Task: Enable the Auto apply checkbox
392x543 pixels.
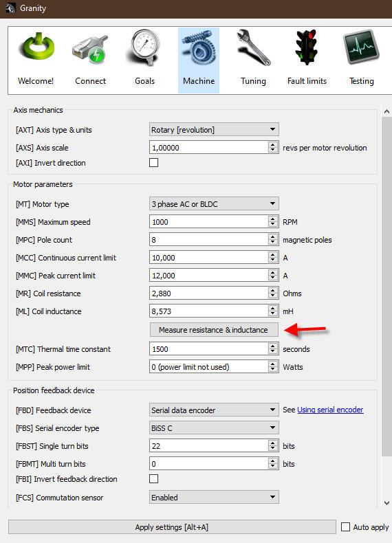Action: pos(345,527)
